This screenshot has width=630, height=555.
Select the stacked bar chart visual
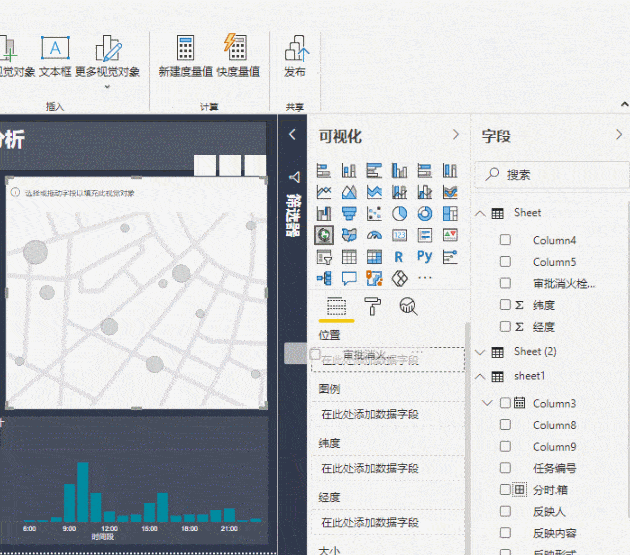[324, 171]
